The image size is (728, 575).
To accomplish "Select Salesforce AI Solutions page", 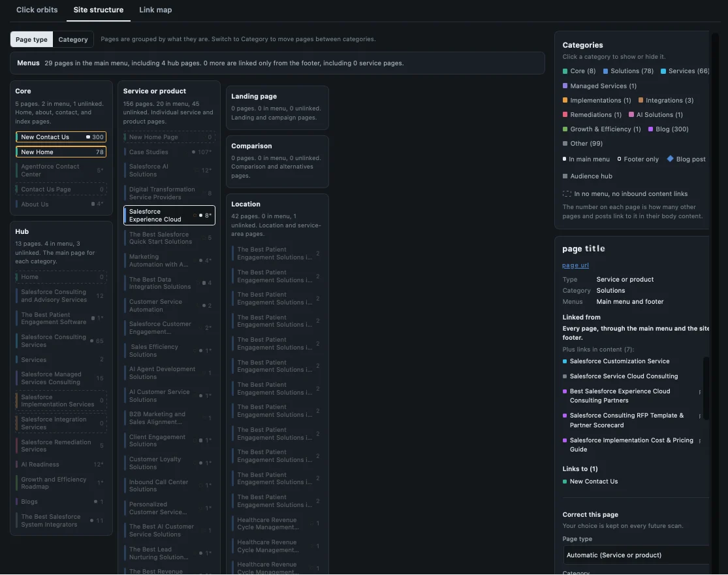I will tap(169, 171).
